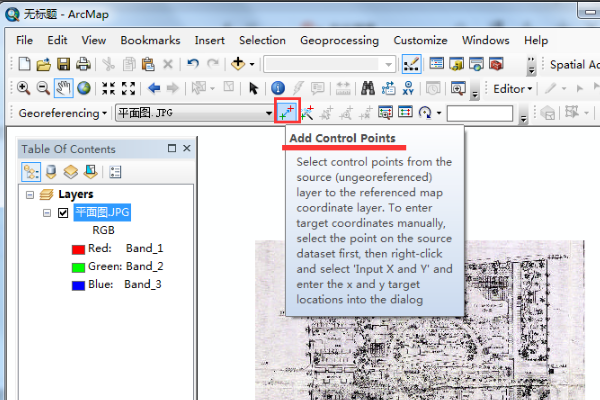Toggle visibility of 平面图.JPG layer
This screenshot has width=600, height=400.
click(x=63, y=212)
